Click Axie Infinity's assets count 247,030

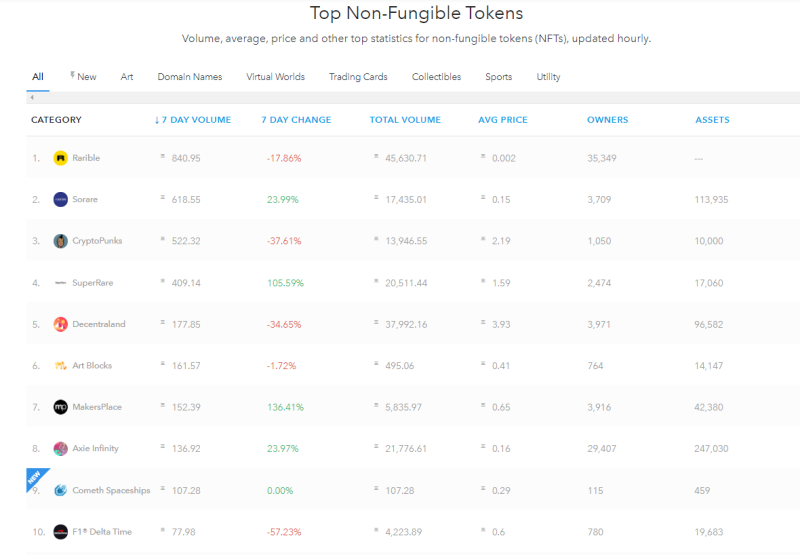(x=711, y=449)
